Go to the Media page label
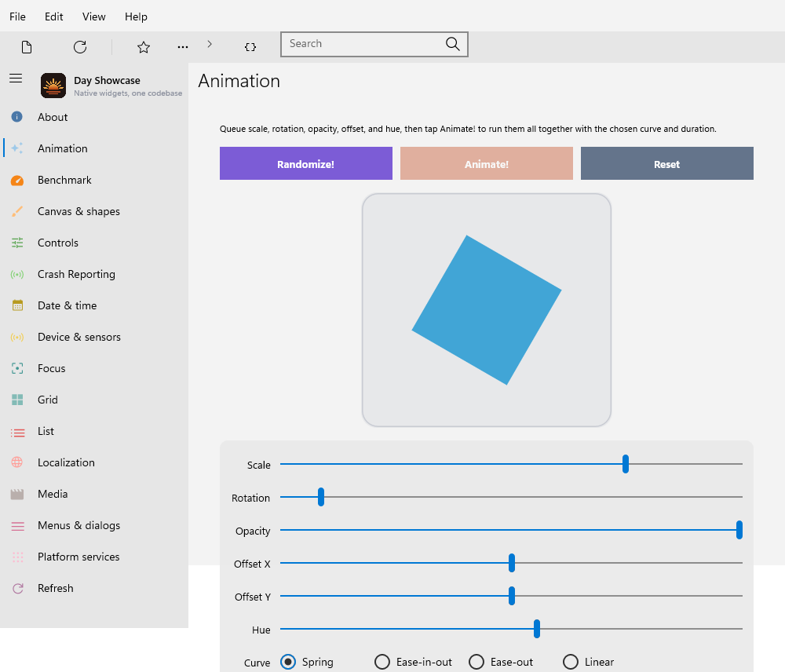 [53, 494]
